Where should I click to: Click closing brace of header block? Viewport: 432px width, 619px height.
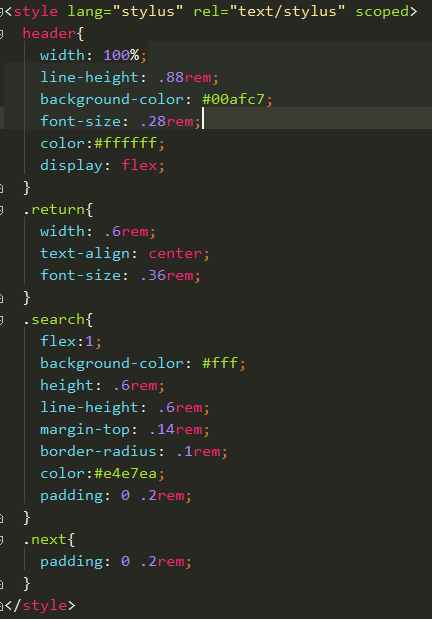pyautogui.click(x=26, y=188)
